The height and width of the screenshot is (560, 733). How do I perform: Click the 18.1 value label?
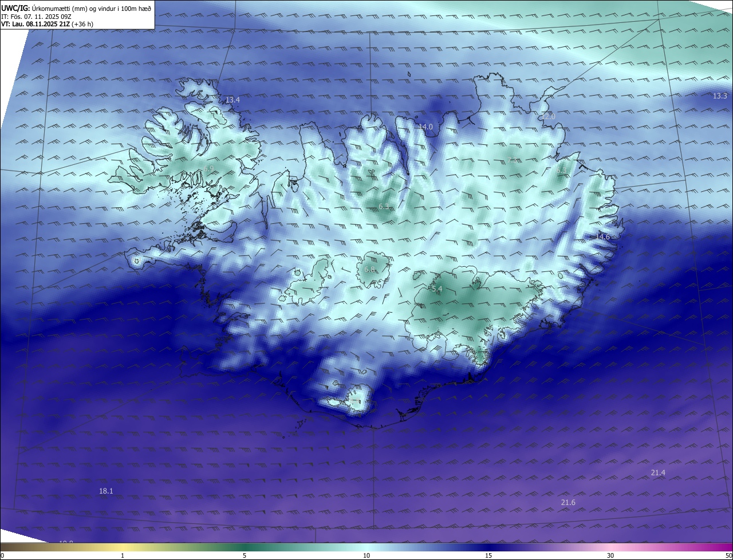(106, 491)
